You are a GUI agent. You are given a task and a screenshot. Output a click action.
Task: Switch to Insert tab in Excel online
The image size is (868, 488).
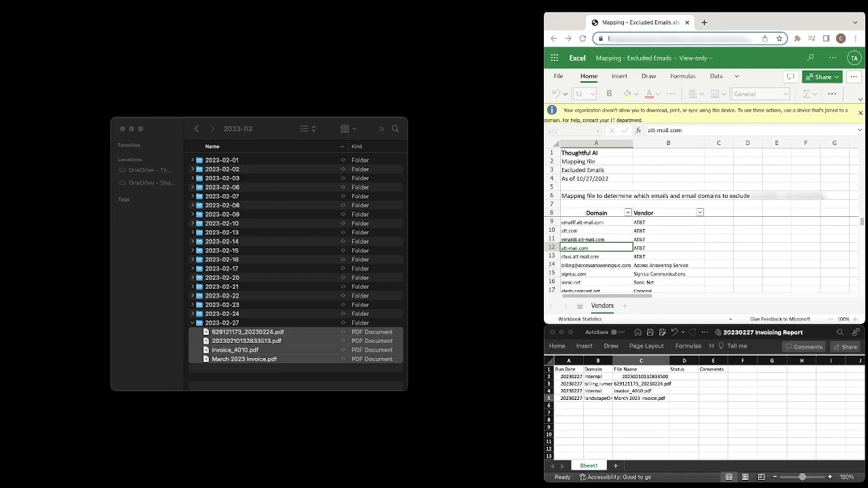[619, 77]
